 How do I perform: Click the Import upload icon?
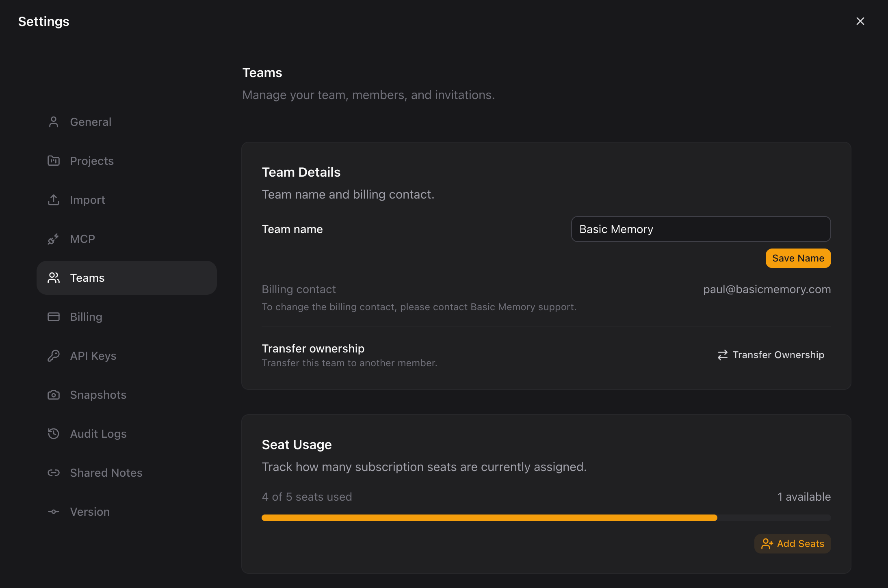pos(54,200)
